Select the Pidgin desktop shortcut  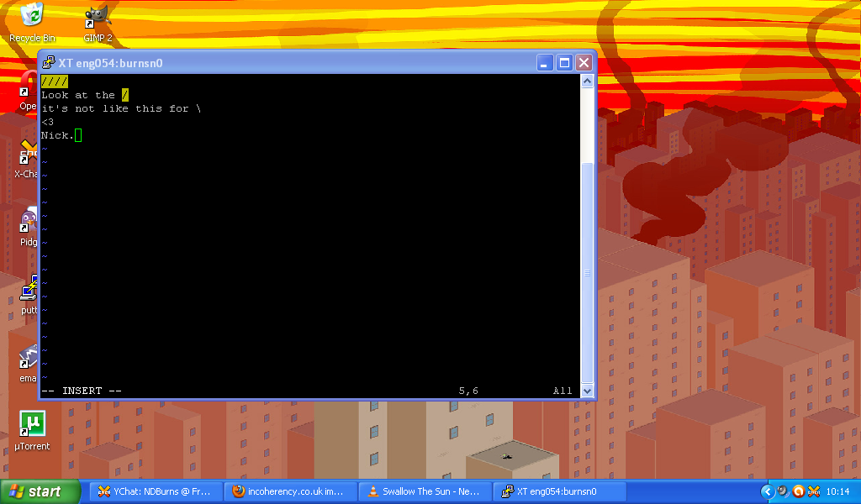29,223
